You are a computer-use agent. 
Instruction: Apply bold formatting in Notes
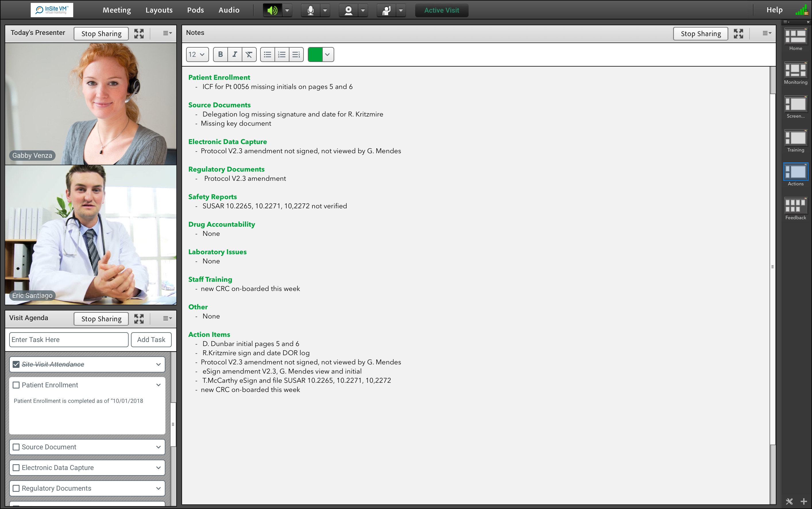[221, 55]
